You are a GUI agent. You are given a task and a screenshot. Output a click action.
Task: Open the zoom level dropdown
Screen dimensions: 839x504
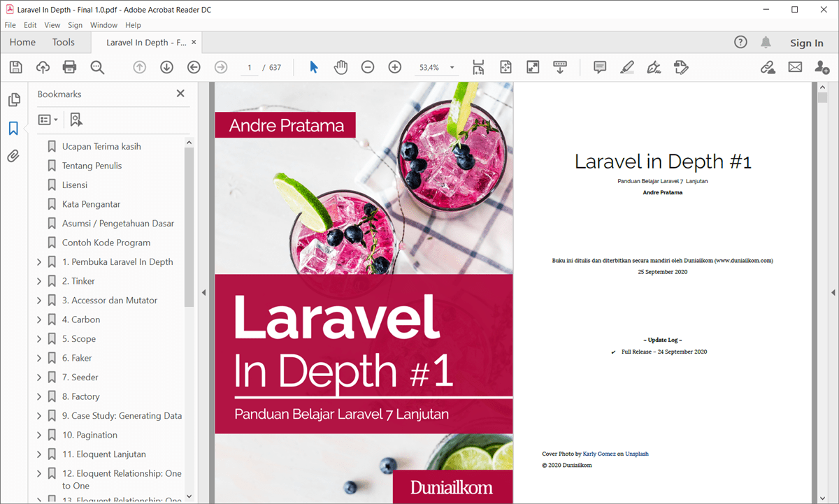(452, 68)
